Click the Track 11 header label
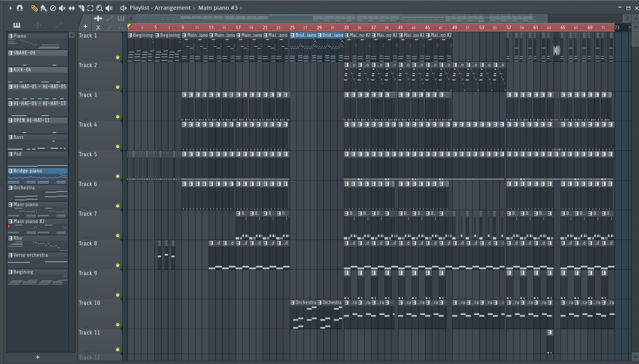The width and height of the screenshot is (639, 364). 89,333
